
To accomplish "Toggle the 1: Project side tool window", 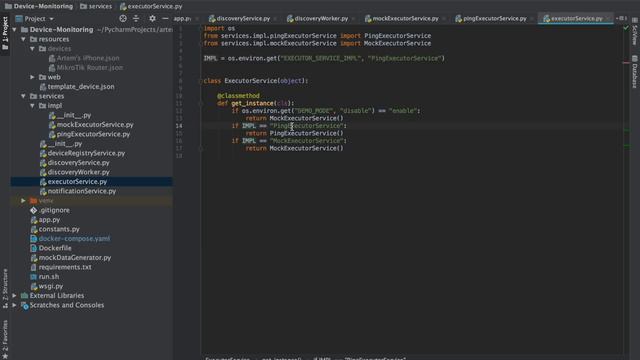I will click(x=5, y=33).
